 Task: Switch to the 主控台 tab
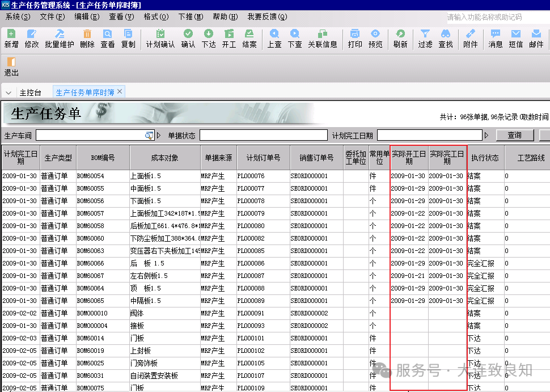[x=31, y=92]
